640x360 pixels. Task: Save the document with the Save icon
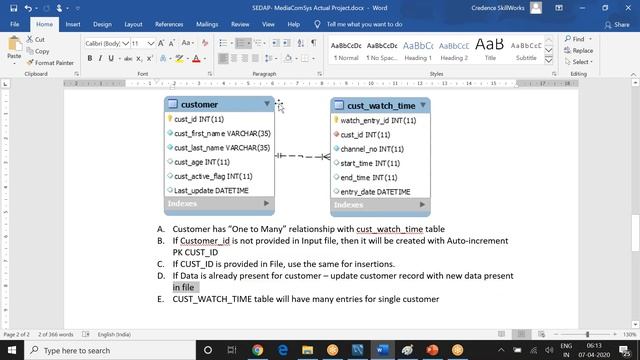coord(13,8)
